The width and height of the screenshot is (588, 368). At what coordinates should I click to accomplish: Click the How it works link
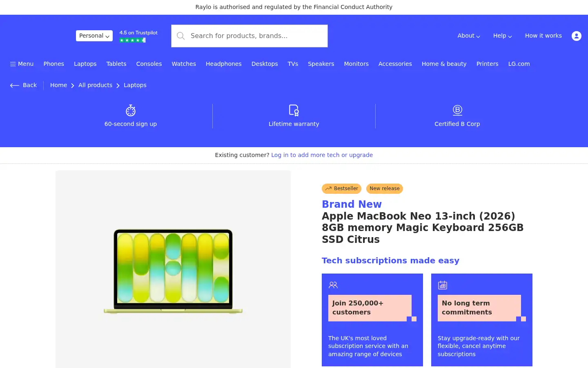[543, 36]
